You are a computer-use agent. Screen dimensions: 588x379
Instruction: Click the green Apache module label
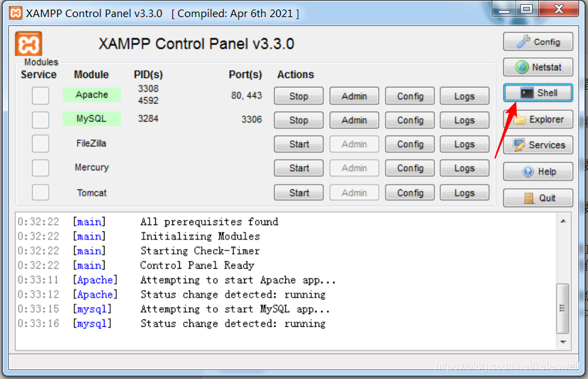click(92, 94)
